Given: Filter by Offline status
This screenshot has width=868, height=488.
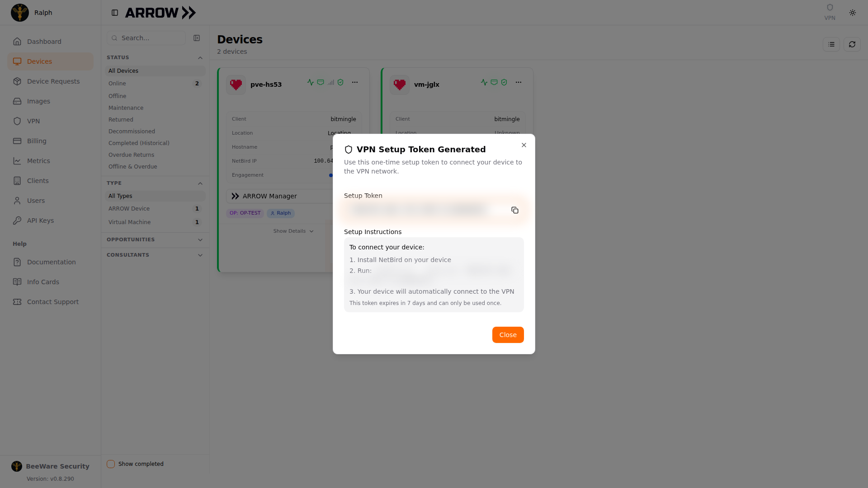Looking at the screenshot, I should pos(155,96).
